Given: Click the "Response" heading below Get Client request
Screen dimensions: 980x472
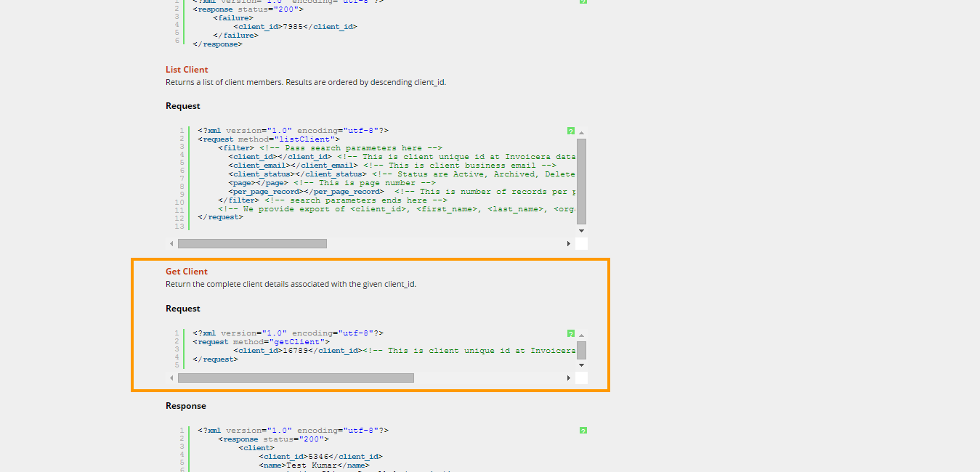Looking at the screenshot, I should [186, 406].
